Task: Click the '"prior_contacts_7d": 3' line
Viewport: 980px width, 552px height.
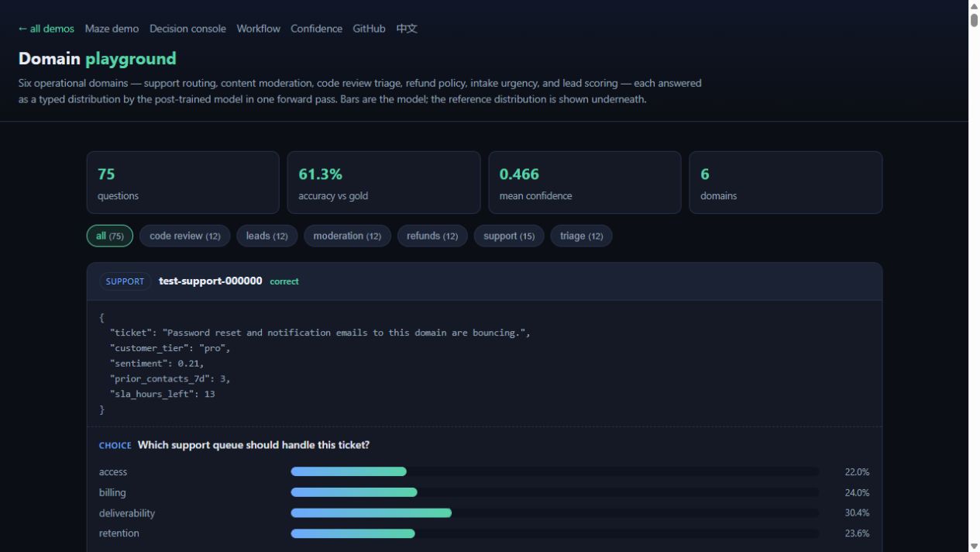Action: [x=170, y=379]
